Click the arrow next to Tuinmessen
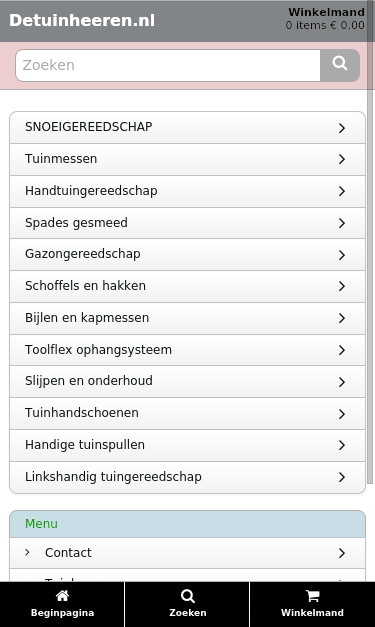Screen dimensions: 375x627 coord(341,159)
